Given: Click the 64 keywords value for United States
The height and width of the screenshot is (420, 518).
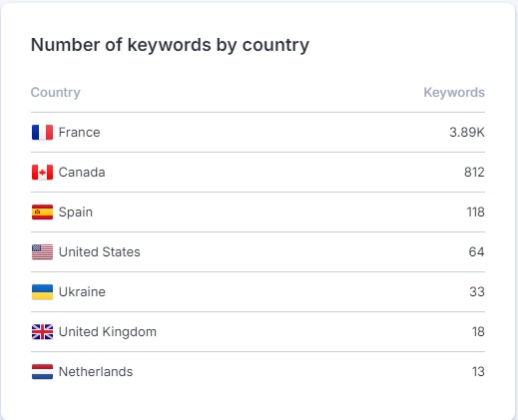Looking at the screenshot, I should pyautogui.click(x=477, y=252).
